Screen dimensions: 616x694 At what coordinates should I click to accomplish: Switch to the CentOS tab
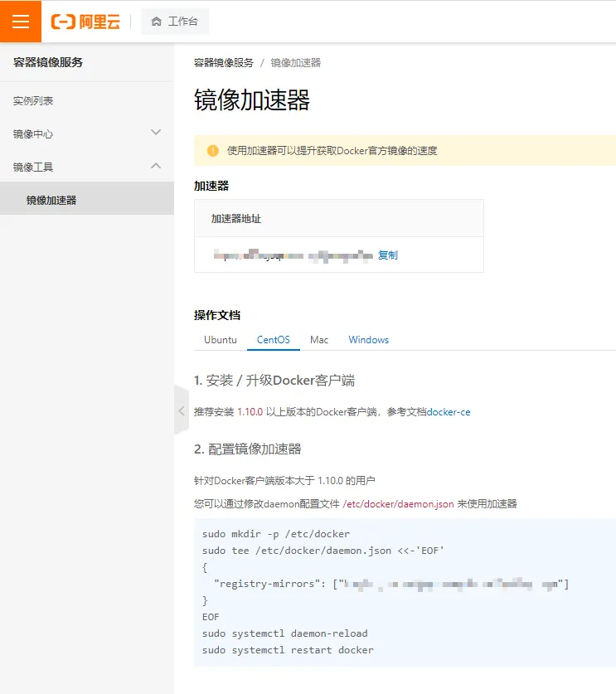274,340
